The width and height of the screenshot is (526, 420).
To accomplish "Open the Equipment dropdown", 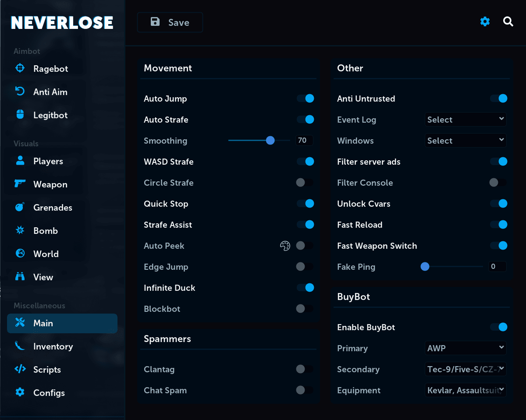I will pyautogui.click(x=466, y=390).
